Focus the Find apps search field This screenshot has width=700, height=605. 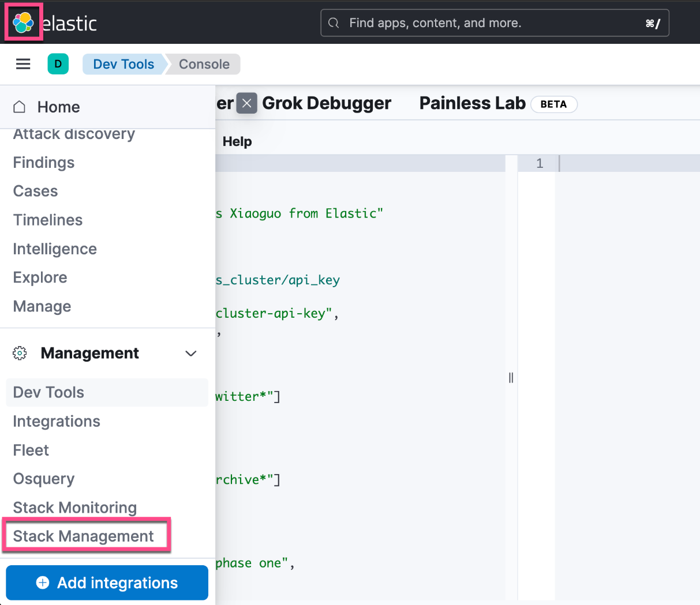click(x=491, y=23)
